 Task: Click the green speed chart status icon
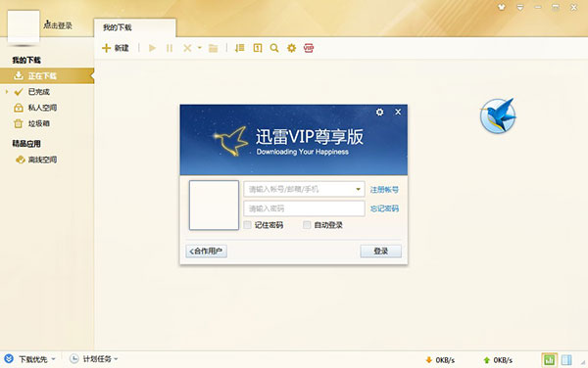(x=550, y=360)
